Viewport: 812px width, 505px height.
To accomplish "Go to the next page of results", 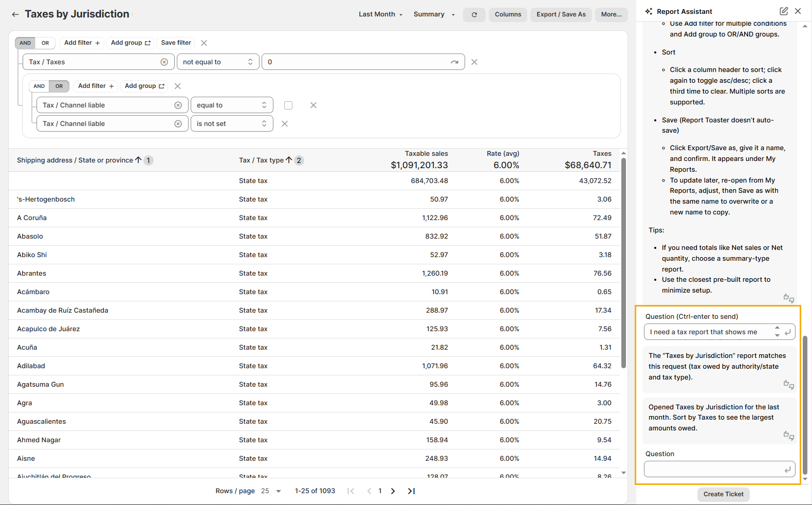I will (393, 491).
